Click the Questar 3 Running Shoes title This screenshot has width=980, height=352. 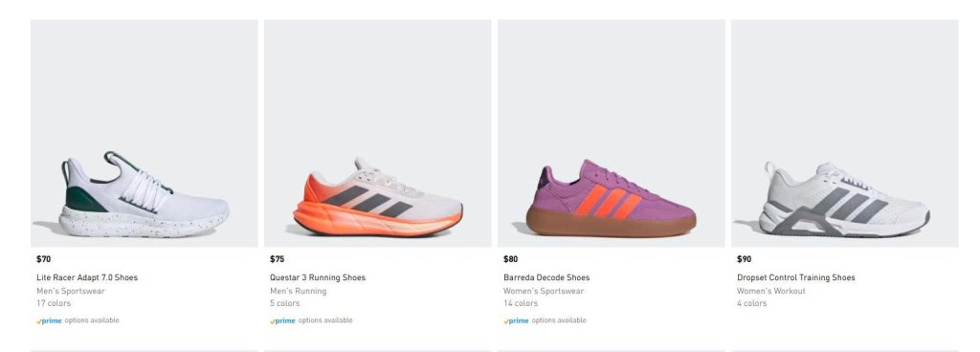[318, 277]
